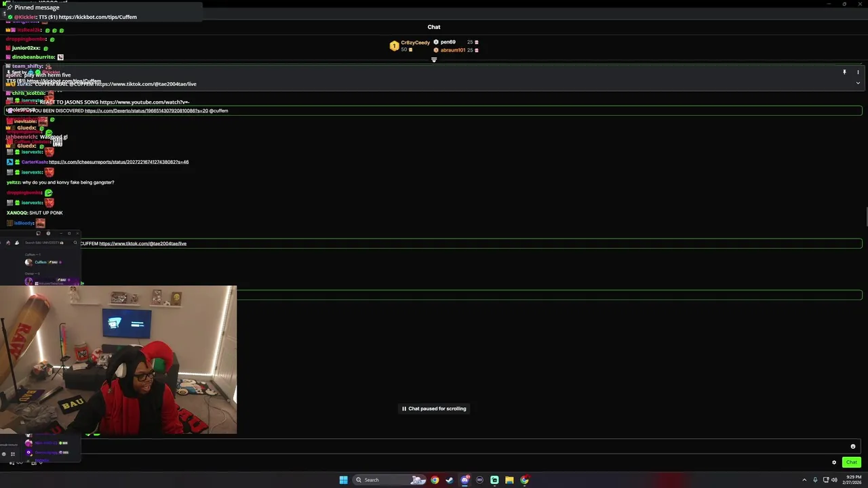The height and width of the screenshot is (488, 868).
Task: Click username isBloody in chat
Action: point(24,223)
